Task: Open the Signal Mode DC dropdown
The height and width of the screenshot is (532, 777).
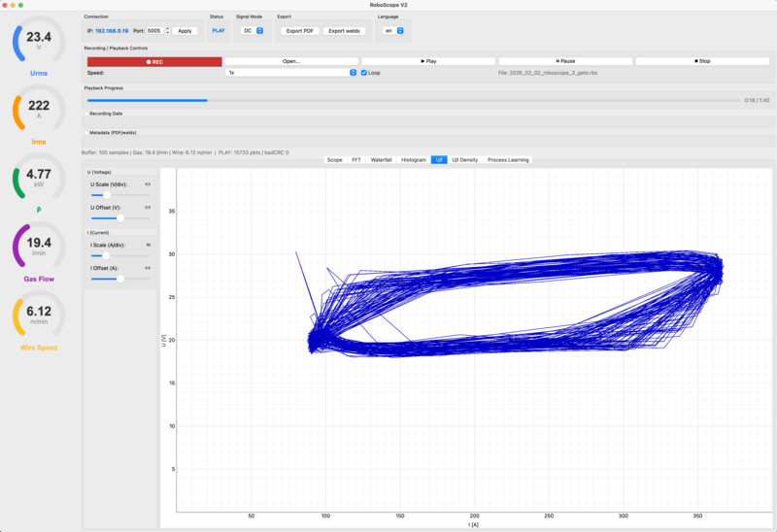Action: [x=253, y=31]
